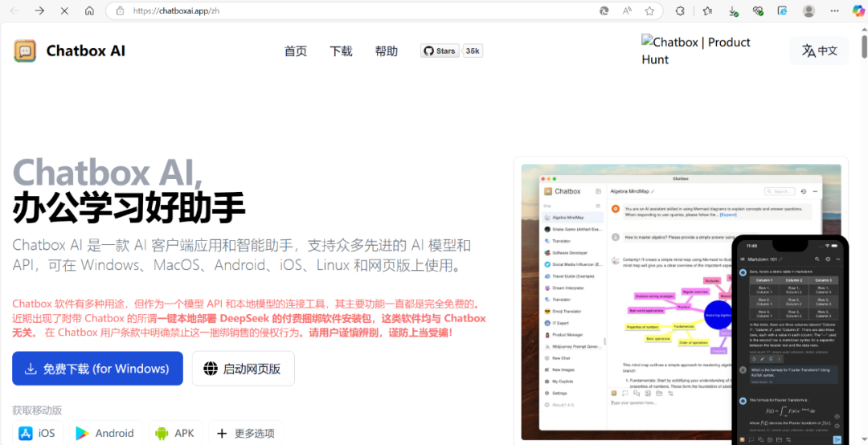
Task: Click the Apple App Store icon
Action: pos(26,433)
